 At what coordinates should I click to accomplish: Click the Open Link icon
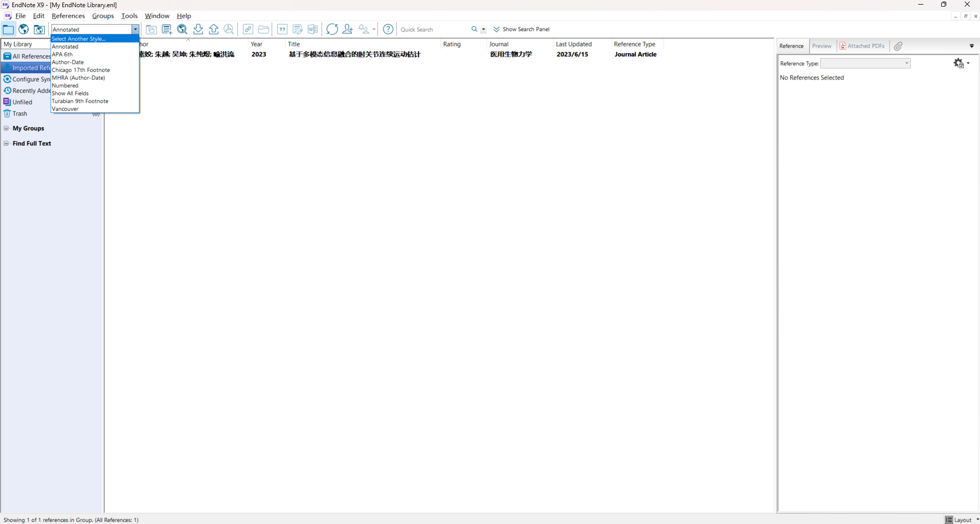pyautogui.click(x=248, y=30)
